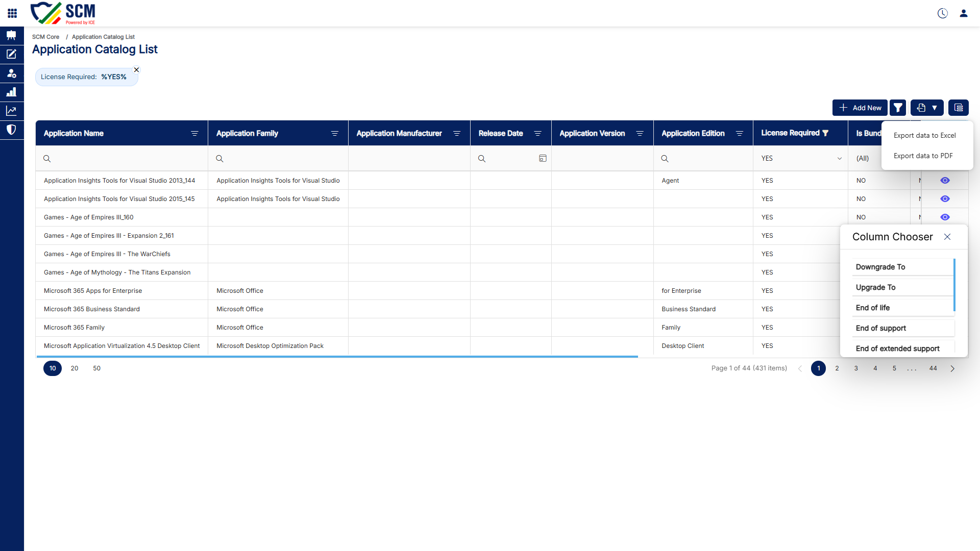This screenshot has height=551, width=980.
Task: Open Application Manufacturer column header filter
Action: (457, 134)
